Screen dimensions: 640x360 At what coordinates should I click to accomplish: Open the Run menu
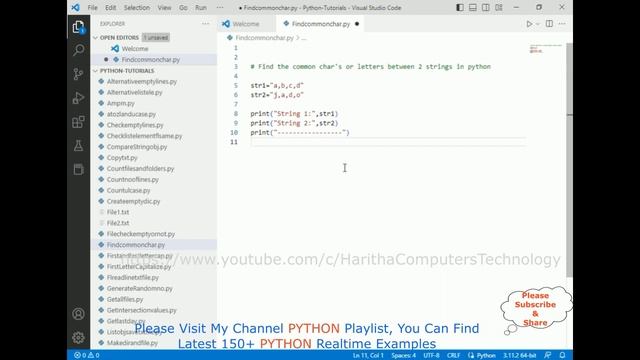[x=201, y=7]
